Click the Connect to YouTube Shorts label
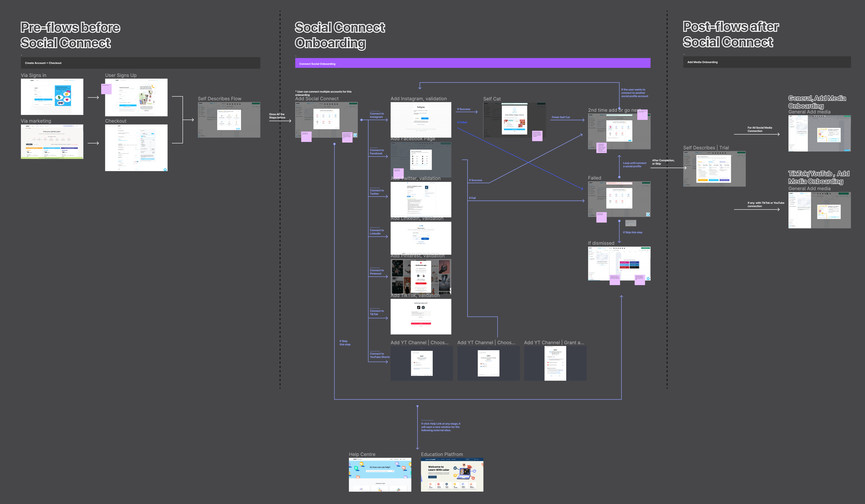The height and width of the screenshot is (504, 865). pos(379,355)
